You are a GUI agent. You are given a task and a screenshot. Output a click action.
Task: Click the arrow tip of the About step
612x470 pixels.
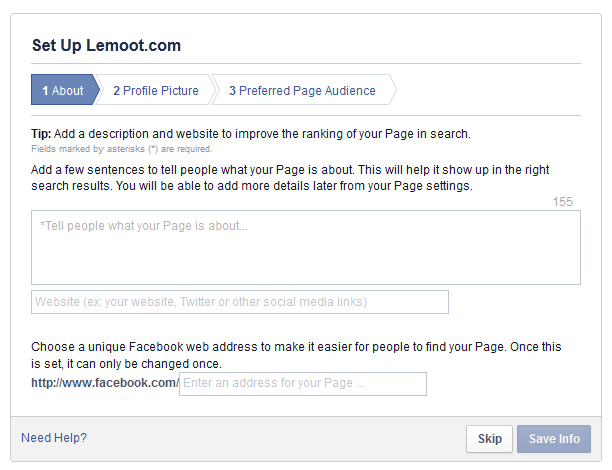tap(96, 90)
